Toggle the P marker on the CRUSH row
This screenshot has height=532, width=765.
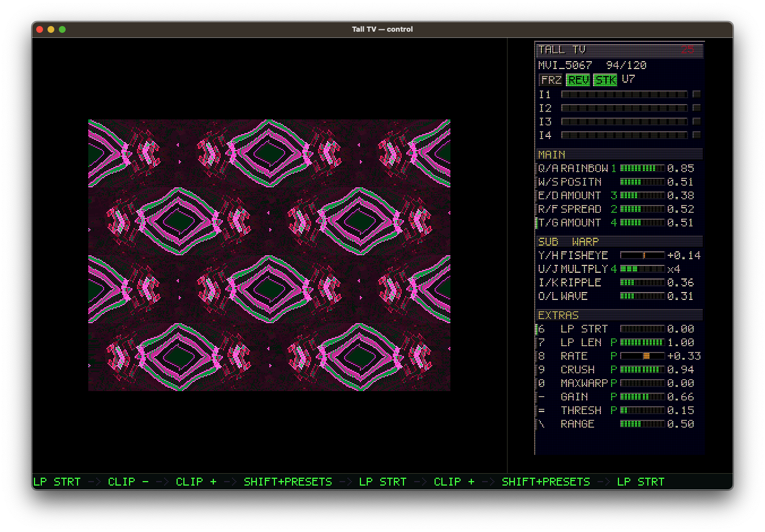(x=613, y=370)
